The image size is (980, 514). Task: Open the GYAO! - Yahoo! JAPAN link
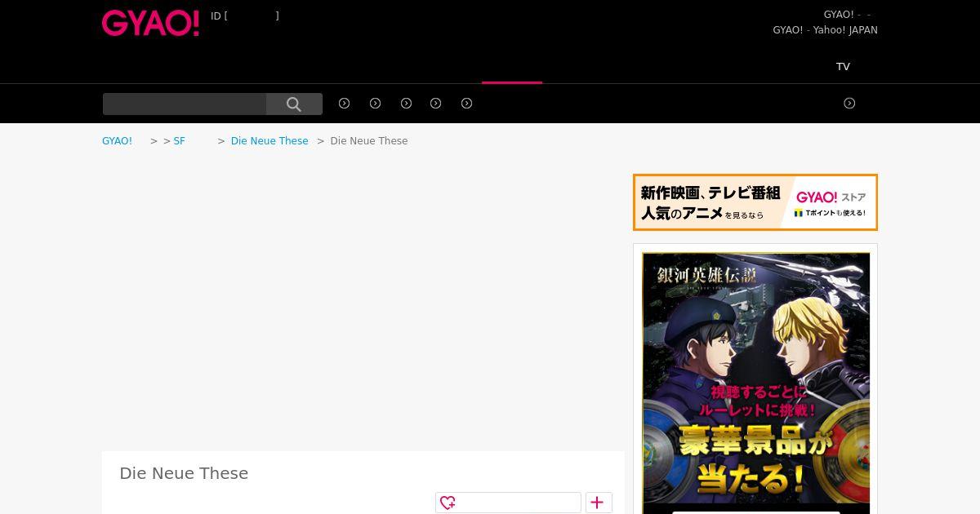pos(825,30)
